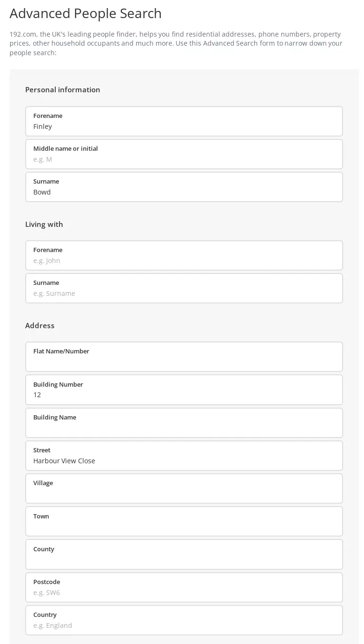Click the Building Number field showing 12
The image size is (364, 644).
(x=184, y=390)
